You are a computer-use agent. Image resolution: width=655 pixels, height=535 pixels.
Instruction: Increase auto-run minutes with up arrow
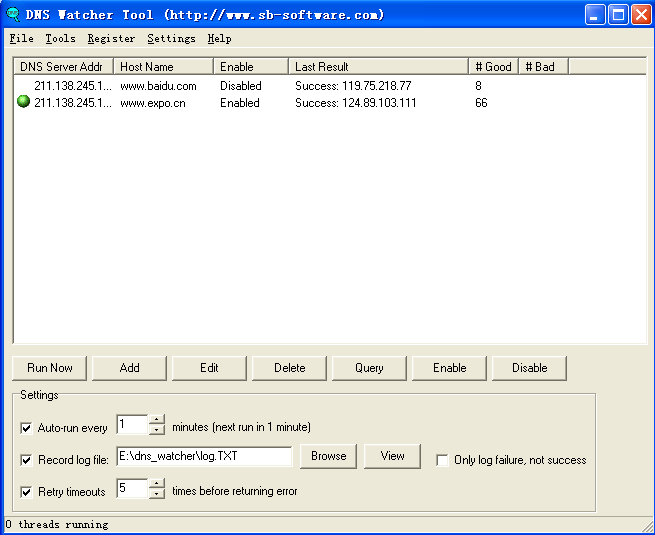(157, 420)
